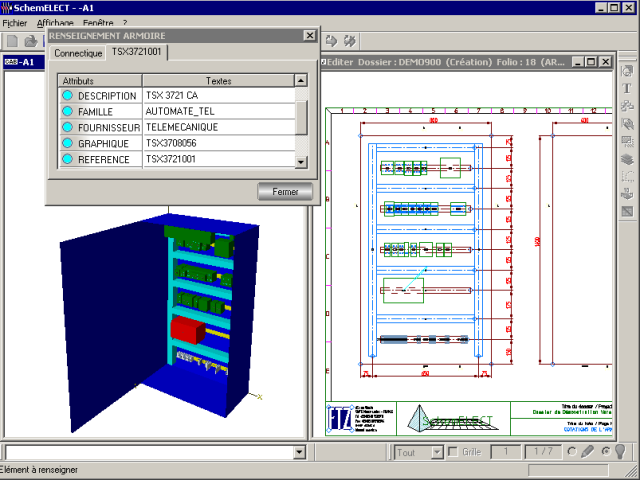Select the empty radio button before the pencil

click(572, 452)
